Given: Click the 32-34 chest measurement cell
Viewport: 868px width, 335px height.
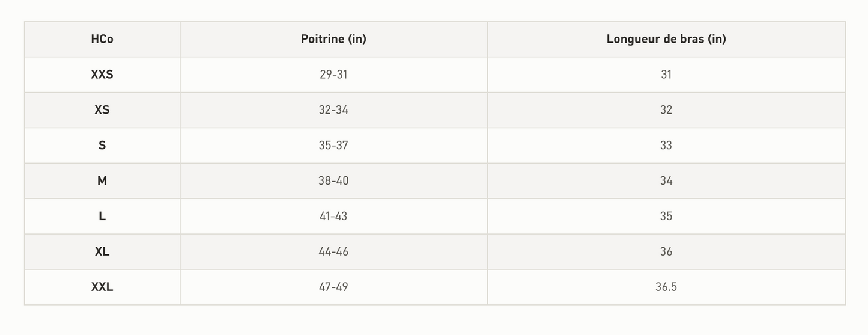Looking at the screenshot, I should (333, 110).
